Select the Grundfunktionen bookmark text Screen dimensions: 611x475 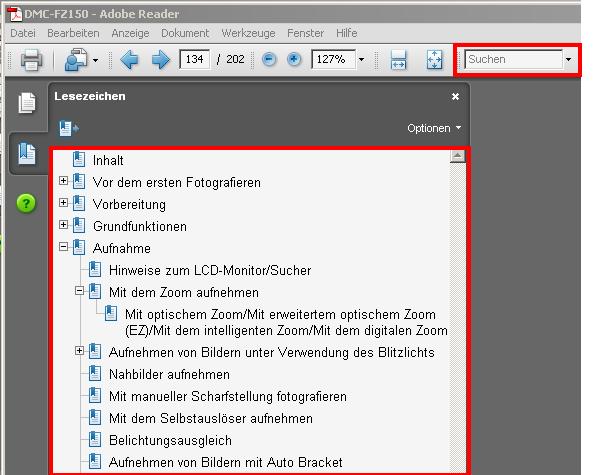coord(140,226)
